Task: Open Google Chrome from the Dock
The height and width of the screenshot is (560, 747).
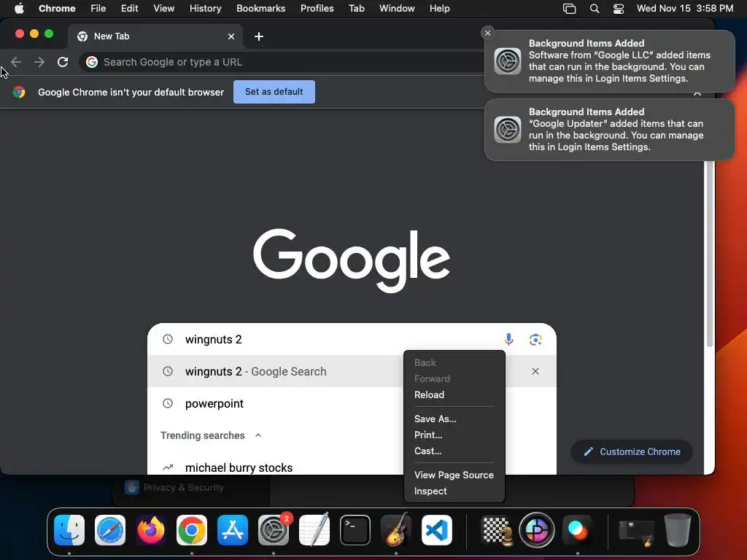Action: click(x=192, y=529)
